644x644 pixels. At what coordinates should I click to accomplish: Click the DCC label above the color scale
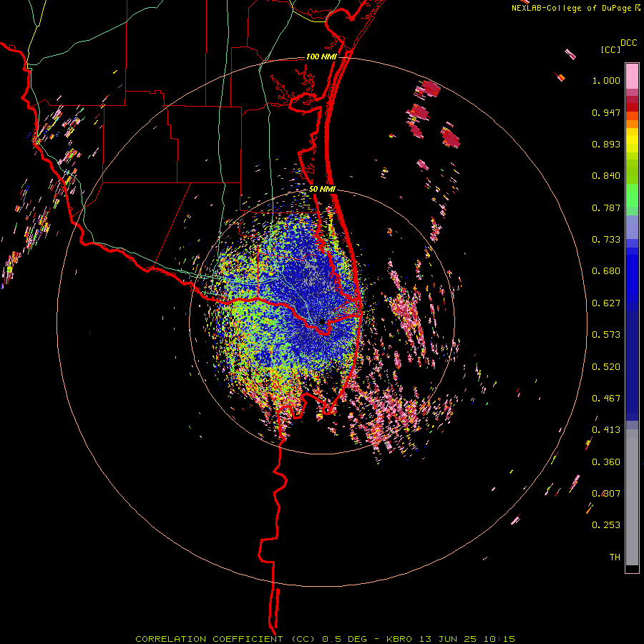coord(628,43)
